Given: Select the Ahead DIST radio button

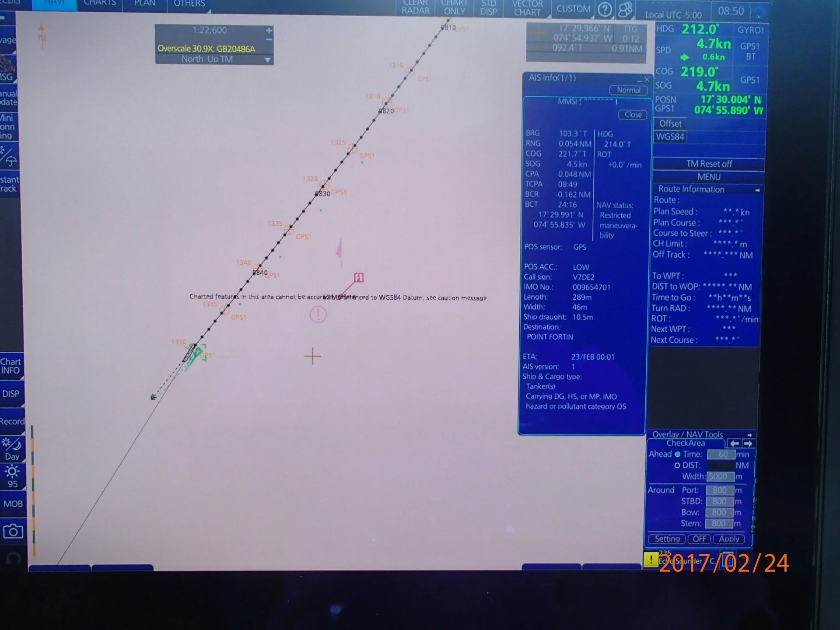Looking at the screenshot, I should (677, 465).
